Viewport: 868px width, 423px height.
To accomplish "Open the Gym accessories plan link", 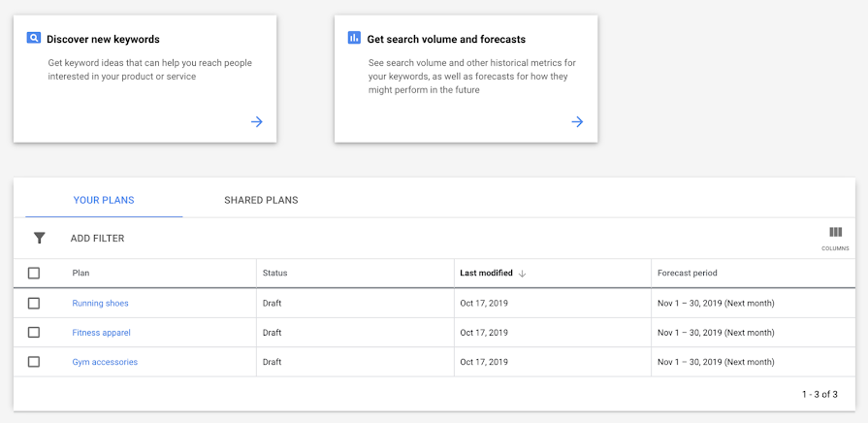I will click(105, 362).
